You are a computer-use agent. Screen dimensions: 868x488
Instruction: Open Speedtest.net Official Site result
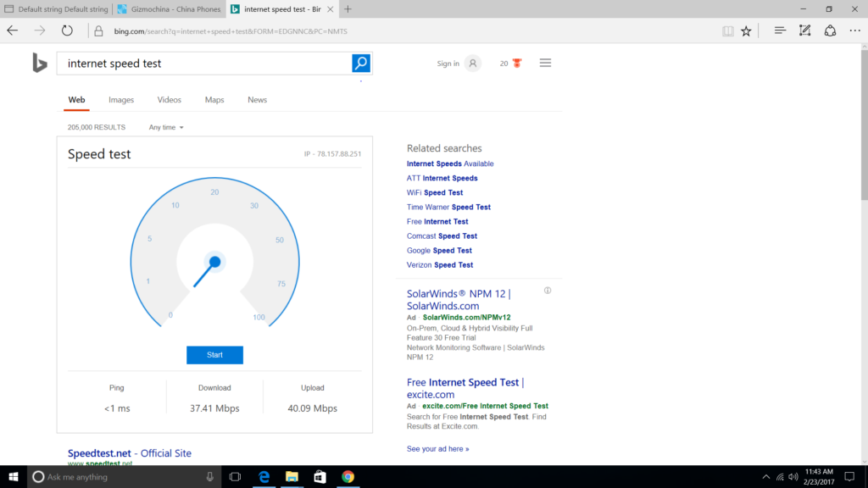(x=130, y=453)
